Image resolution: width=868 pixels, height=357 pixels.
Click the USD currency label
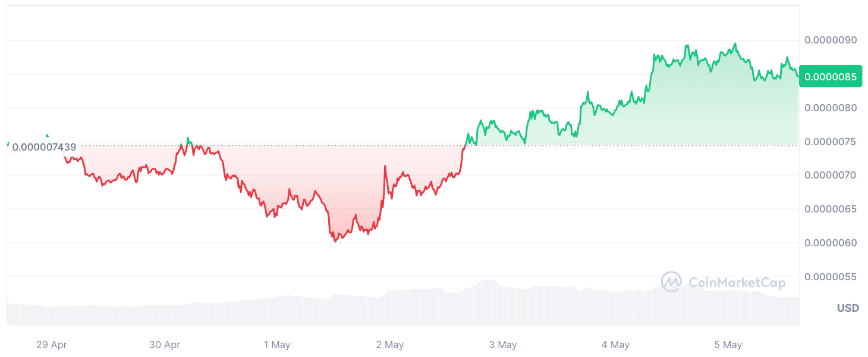click(848, 308)
